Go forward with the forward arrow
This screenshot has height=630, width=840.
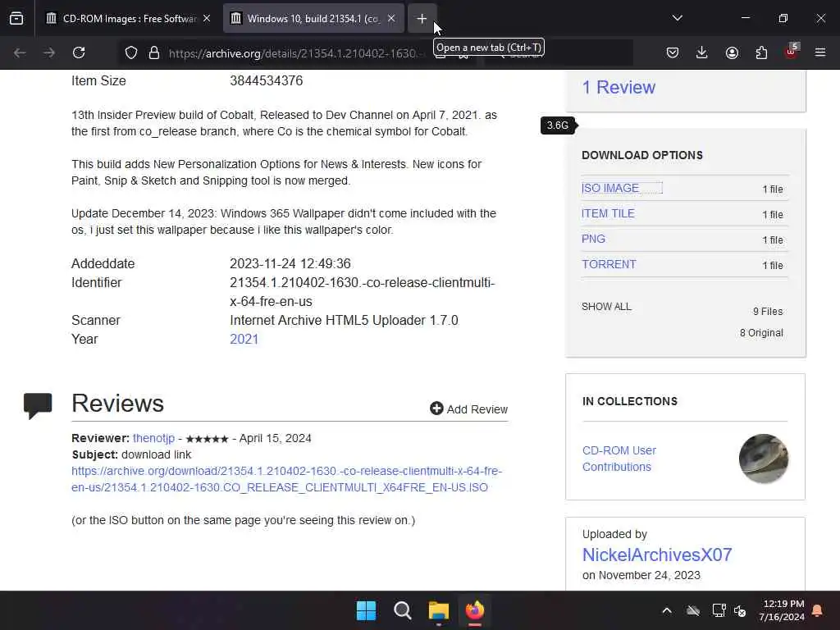49,52
